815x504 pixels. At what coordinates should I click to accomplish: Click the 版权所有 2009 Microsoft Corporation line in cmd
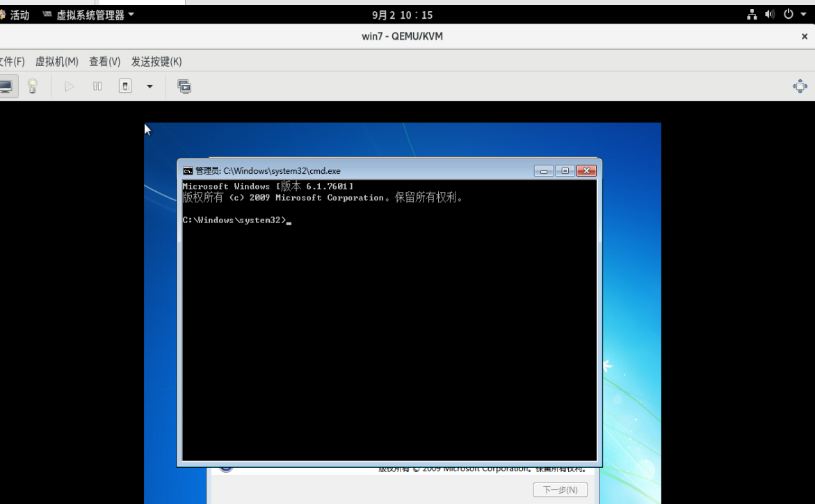click(322, 197)
